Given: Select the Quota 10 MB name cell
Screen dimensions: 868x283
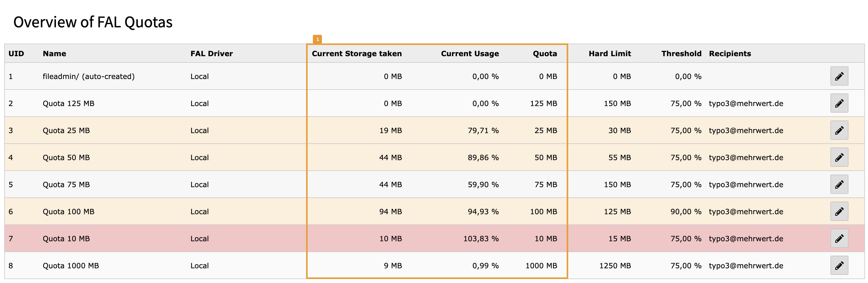Looking at the screenshot, I should [x=66, y=239].
